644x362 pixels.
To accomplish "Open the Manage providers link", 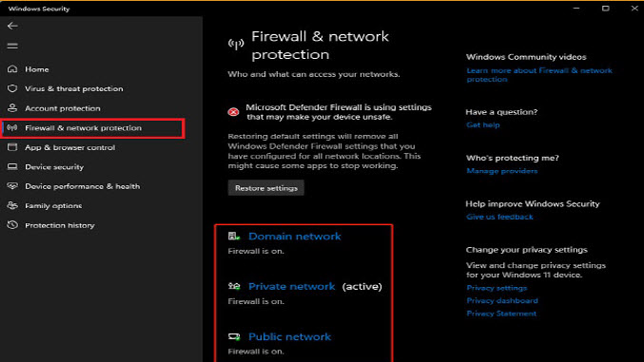I will coord(502,171).
